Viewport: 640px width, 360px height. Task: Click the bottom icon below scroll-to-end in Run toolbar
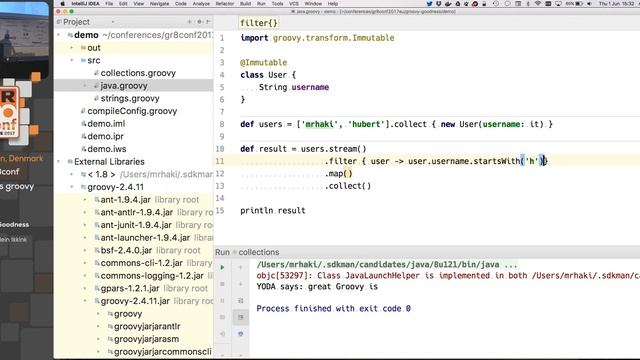click(x=240, y=334)
